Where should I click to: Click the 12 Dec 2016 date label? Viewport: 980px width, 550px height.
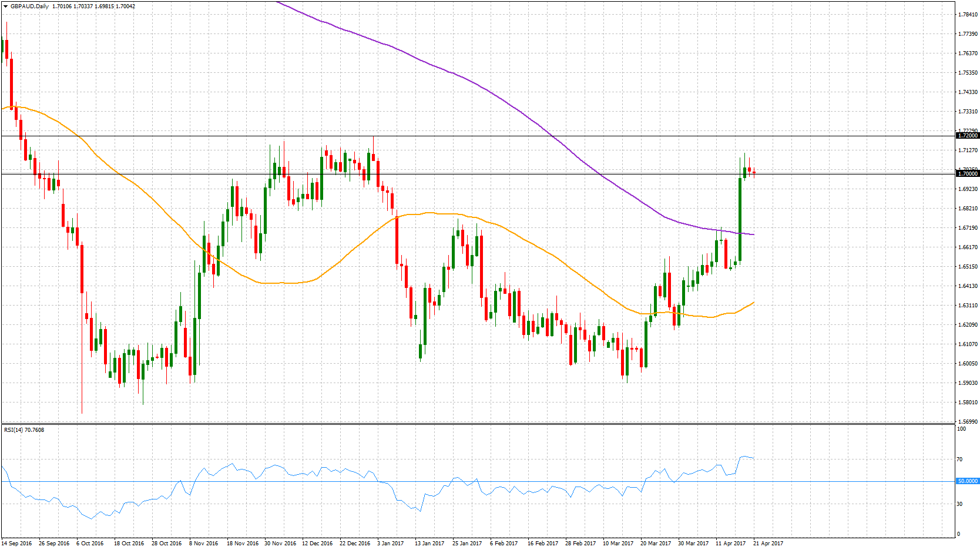[317, 544]
